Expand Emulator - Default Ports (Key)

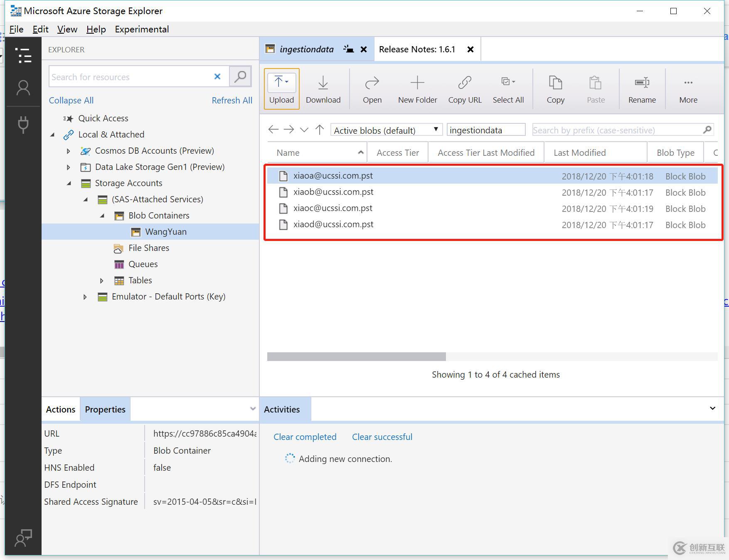click(x=85, y=297)
